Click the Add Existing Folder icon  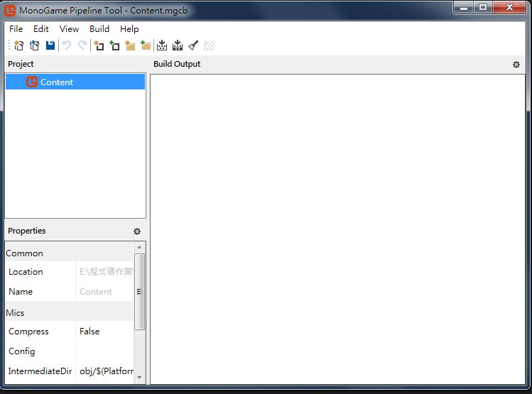pos(146,45)
